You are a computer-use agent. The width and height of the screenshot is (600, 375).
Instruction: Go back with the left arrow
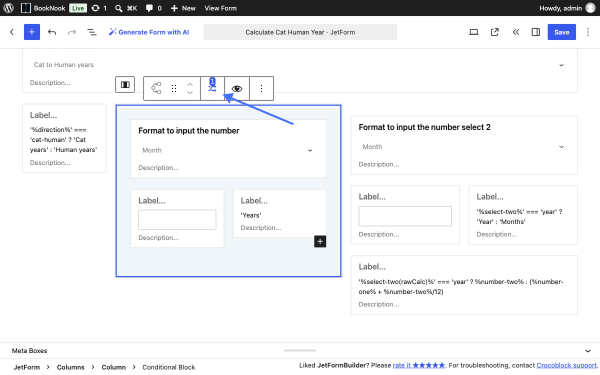click(12, 32)
